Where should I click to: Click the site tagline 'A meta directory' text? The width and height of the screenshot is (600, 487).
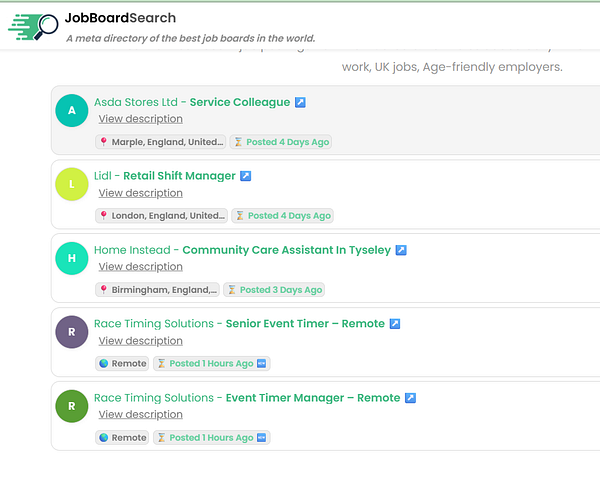(191, 38)
